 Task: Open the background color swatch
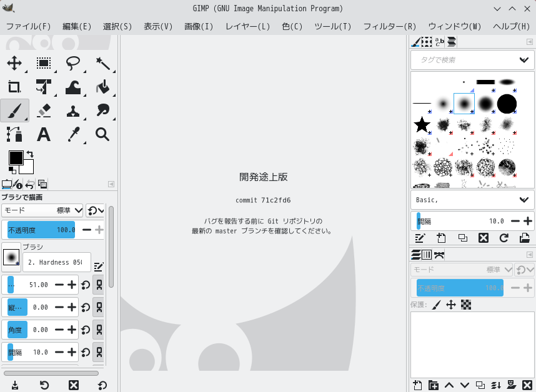28,169
